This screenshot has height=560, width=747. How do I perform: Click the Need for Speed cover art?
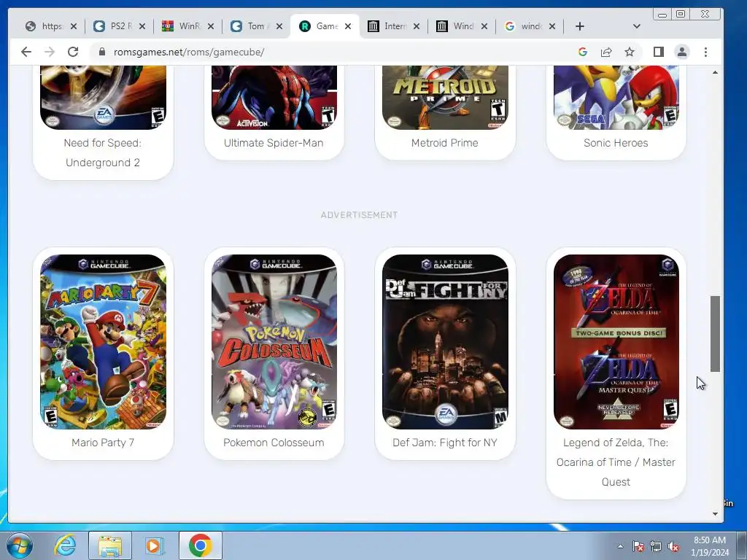point(103,98)
